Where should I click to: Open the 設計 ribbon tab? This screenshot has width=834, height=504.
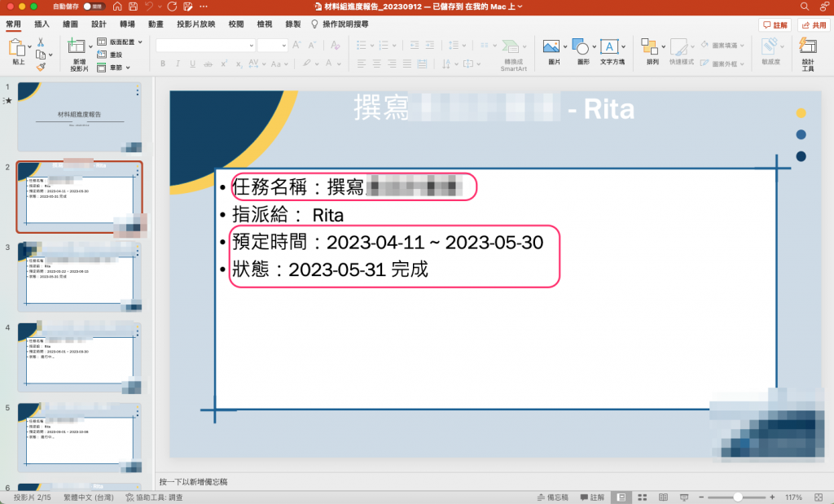click(99, 24)
